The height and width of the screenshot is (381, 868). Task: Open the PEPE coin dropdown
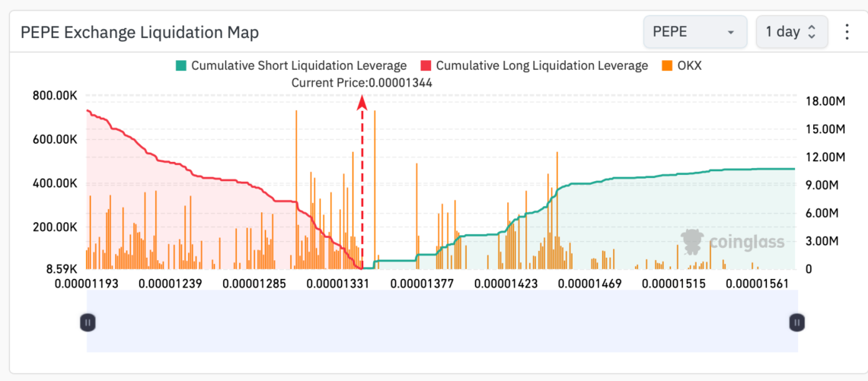pos(694,32)
